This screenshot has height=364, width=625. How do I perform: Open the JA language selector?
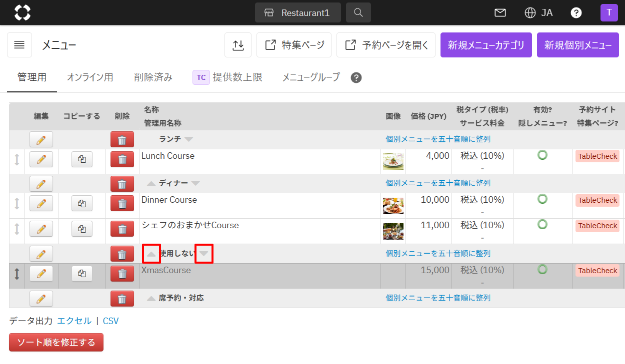pyautogui.click(x=539, y=12)
